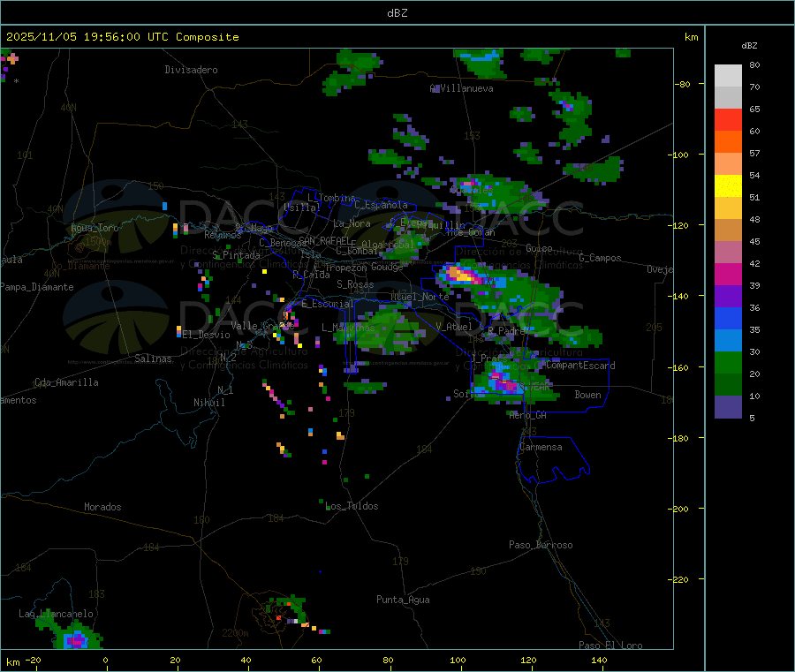Click the Valle_Grande map label

click(x=262, y=325)
